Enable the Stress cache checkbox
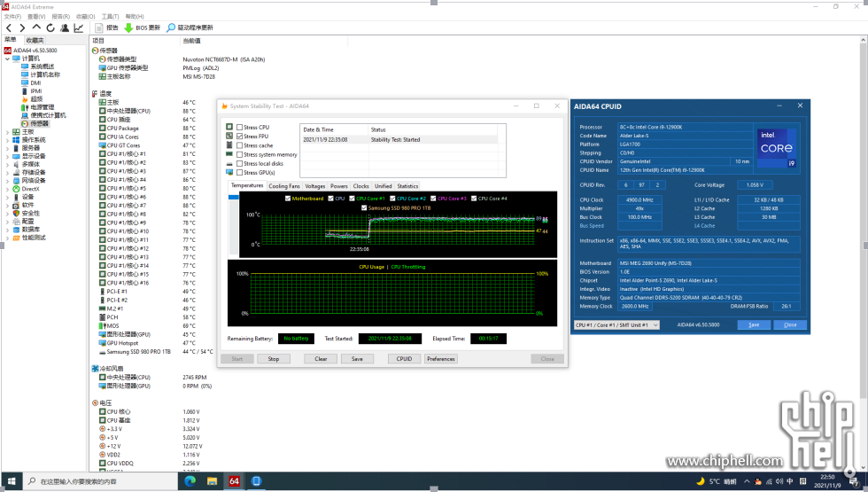Screen dimensions: 868x492 click(x=240, y=145)
